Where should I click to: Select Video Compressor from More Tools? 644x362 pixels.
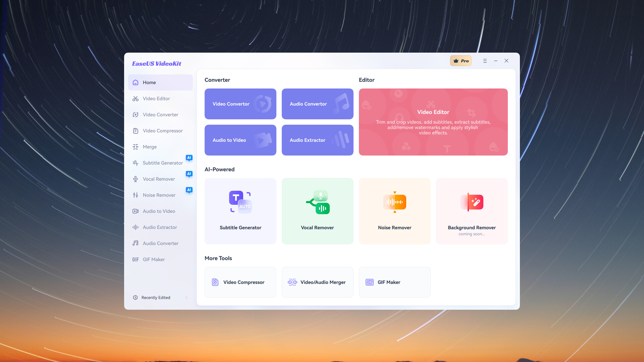pos(240,282)
